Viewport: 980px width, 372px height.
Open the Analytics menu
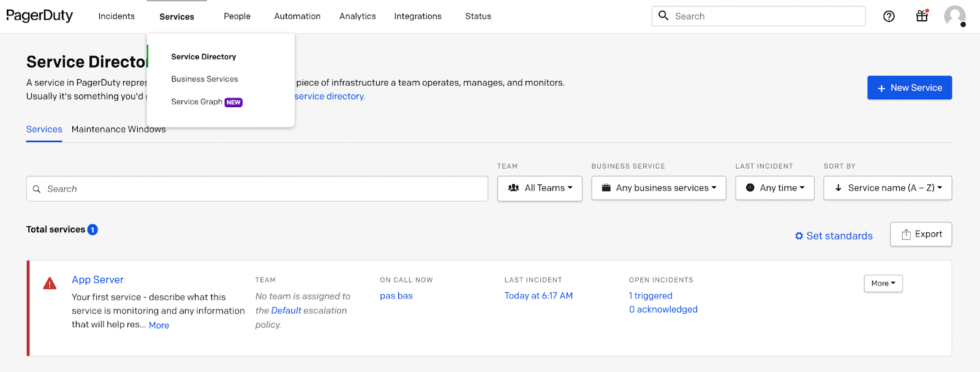point(358,17)
